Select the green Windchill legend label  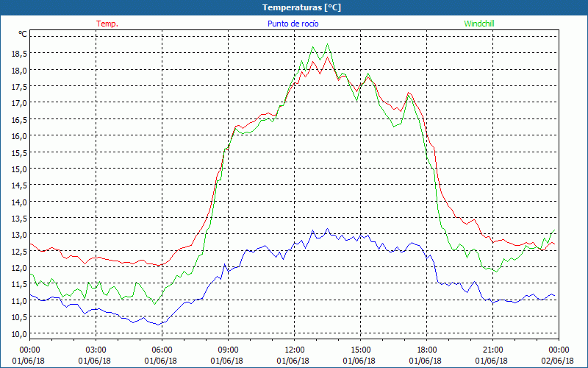pyautogui.click(x=479, y=24)
